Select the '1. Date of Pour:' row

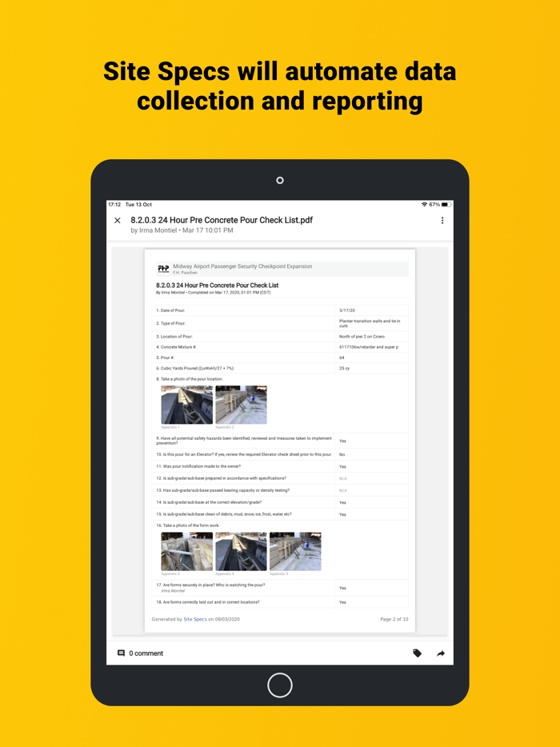point(280,310)
